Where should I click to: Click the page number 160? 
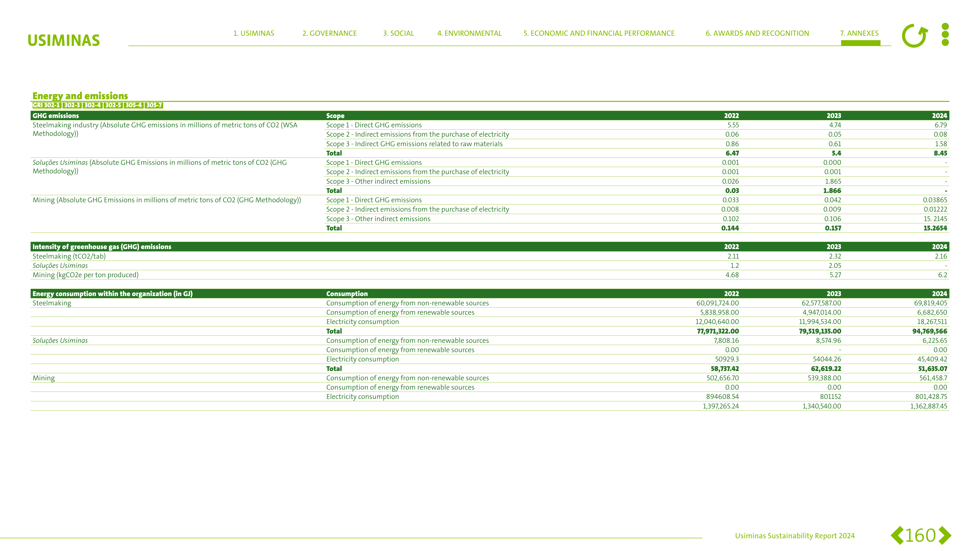click(920, 535)
